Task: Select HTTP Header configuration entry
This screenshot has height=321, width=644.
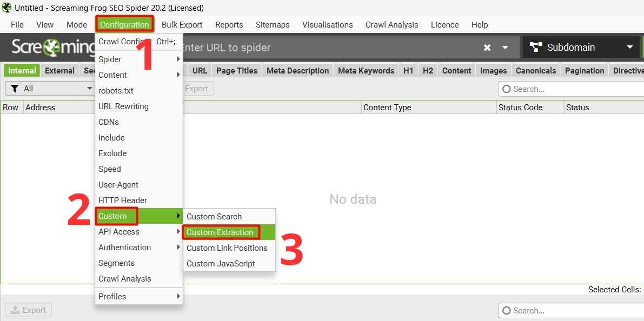Action: point(139,200)
